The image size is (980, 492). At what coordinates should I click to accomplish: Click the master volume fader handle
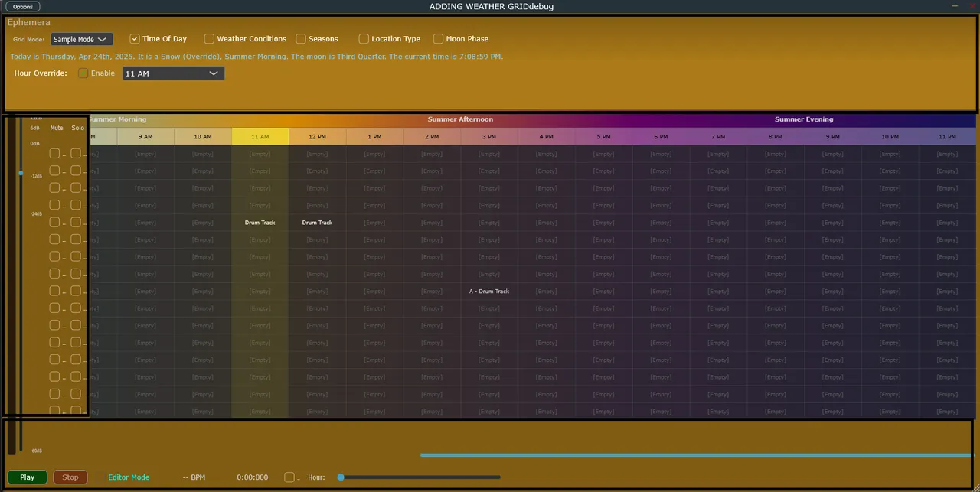(21, 174)
